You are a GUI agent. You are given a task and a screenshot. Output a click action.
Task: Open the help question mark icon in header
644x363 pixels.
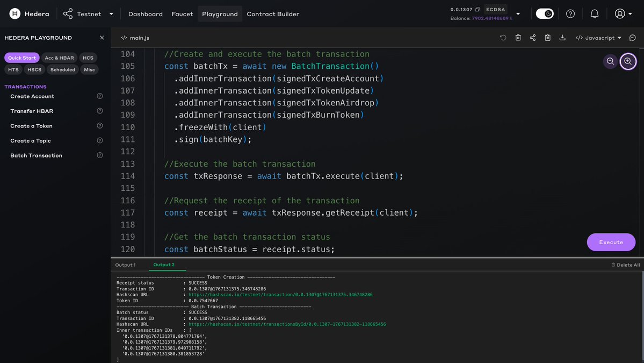click(x=570, y=13)
